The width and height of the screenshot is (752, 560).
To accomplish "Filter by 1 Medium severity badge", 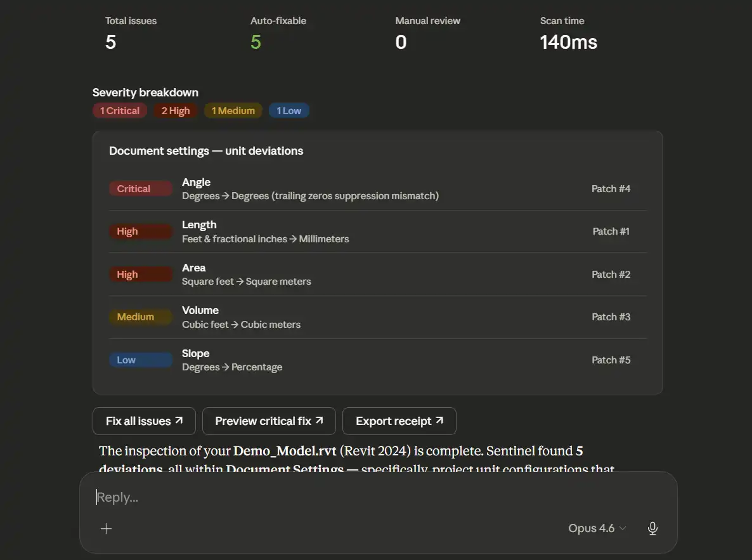I will pos(233,111).
